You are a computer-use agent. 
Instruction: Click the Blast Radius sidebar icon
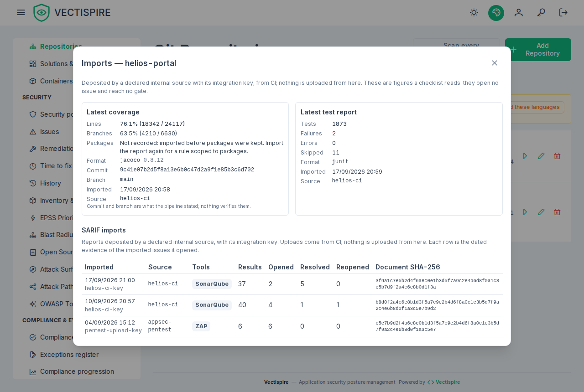pos(33,235)
